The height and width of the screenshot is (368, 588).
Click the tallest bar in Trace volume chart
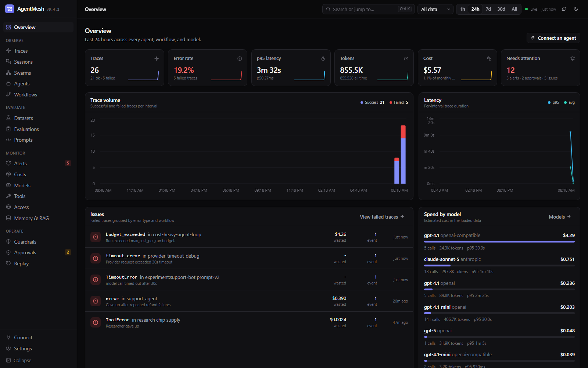pyautogui.click(x=403, y=155)
